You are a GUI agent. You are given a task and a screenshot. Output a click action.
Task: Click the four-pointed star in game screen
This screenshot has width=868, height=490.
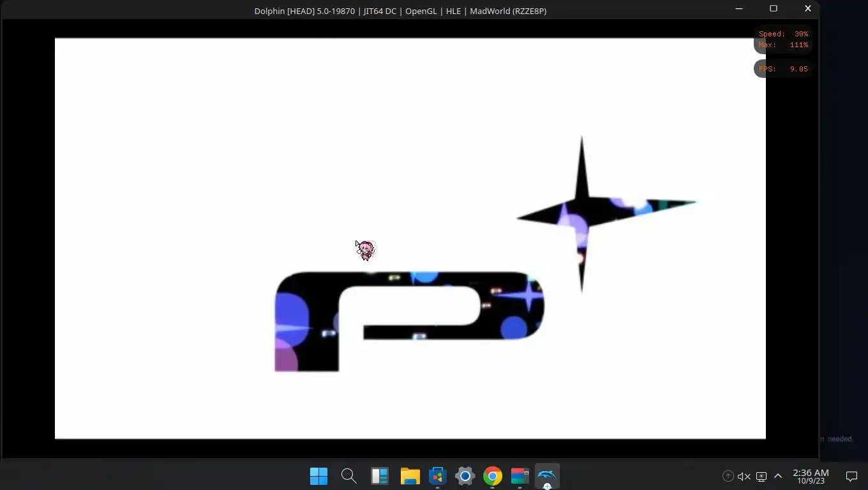(x=581, y=214)
